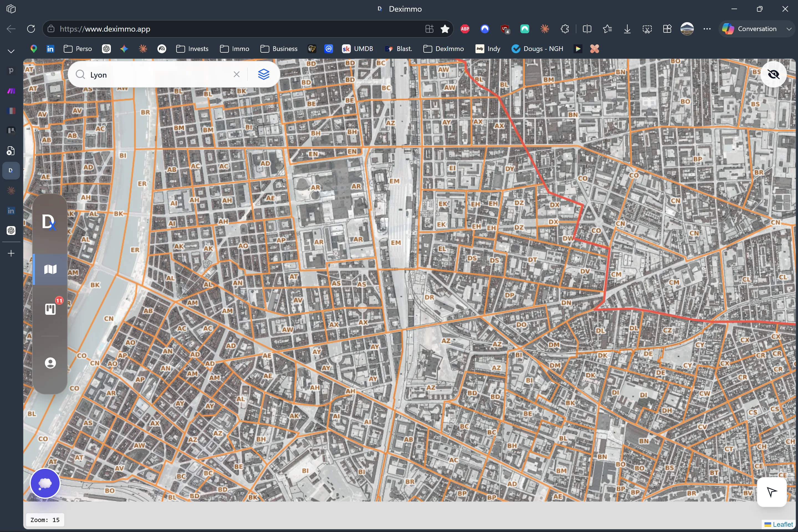Toggle the favorite star for this page
The width and height of the screenshot is (798, 532).
(x=445, y=29)
